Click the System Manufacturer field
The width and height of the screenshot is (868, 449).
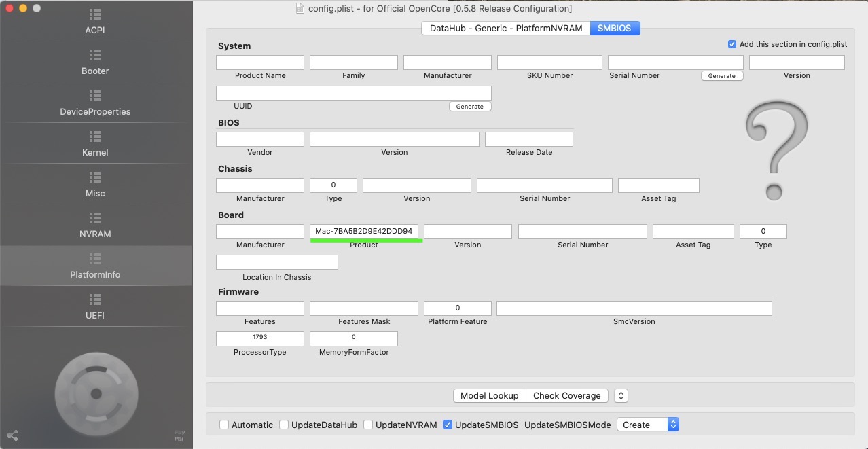[x=448, y=62]
